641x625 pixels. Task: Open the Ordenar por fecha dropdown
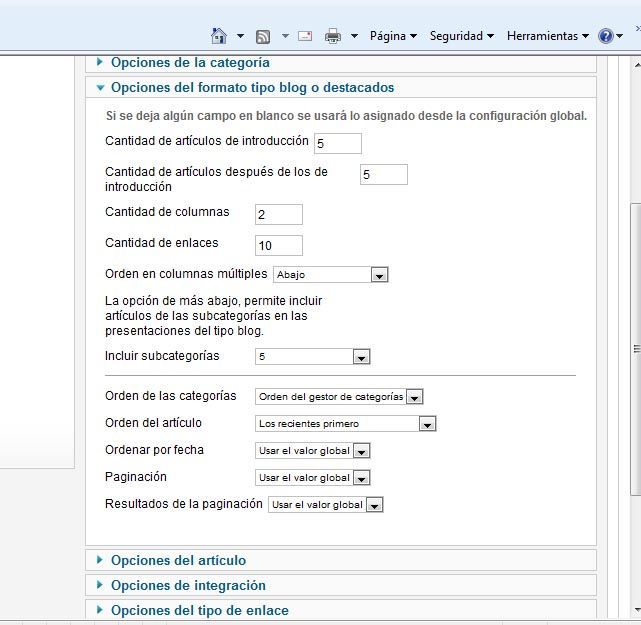click(x=313, y=450)
